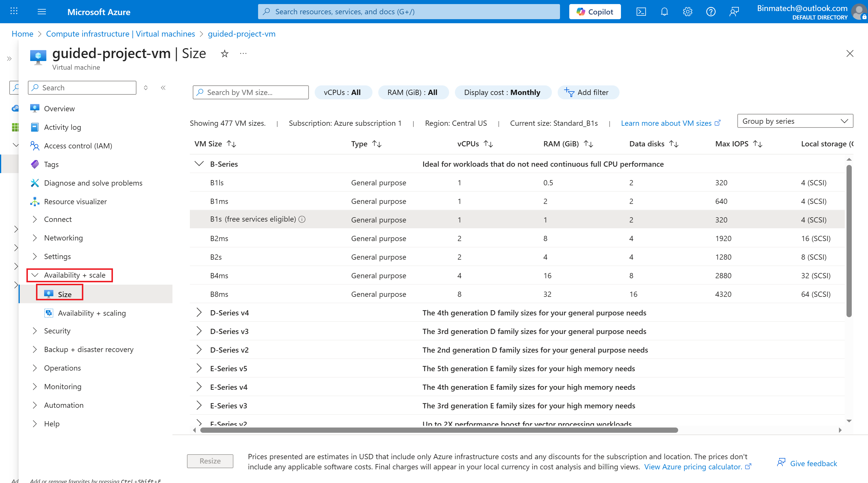
Task: Collapse the resource menu with double chevron
Action: (163, 88)
